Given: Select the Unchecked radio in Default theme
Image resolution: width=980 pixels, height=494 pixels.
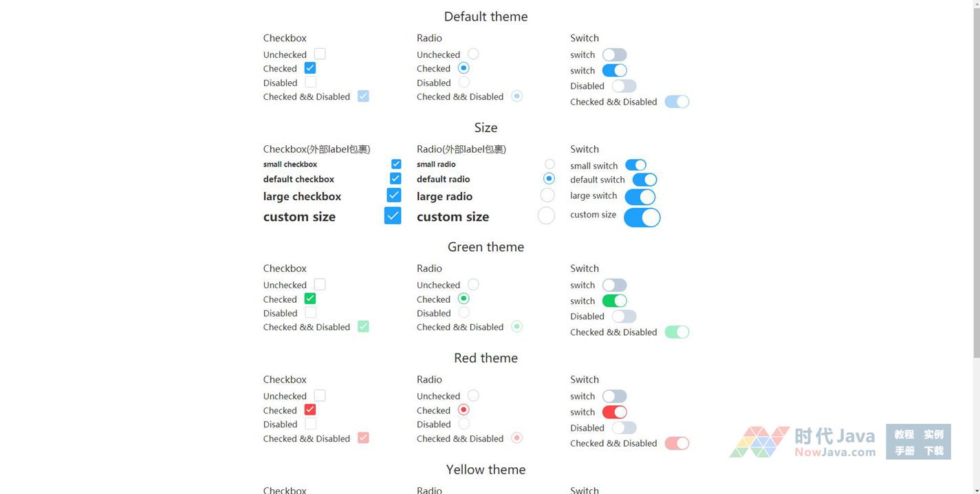Looking at the screenshot, I should [x=473, y=54].
